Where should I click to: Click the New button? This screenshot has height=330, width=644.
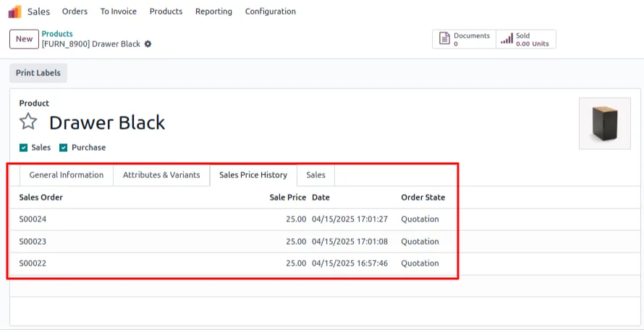click(24, 39)
